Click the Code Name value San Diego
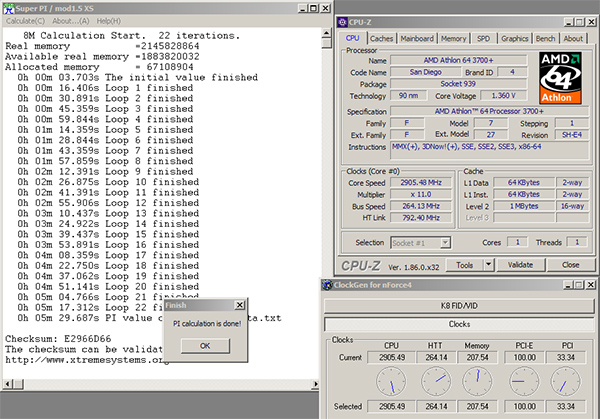The height and width of the screenshot is (419, 600). point(426,72)
